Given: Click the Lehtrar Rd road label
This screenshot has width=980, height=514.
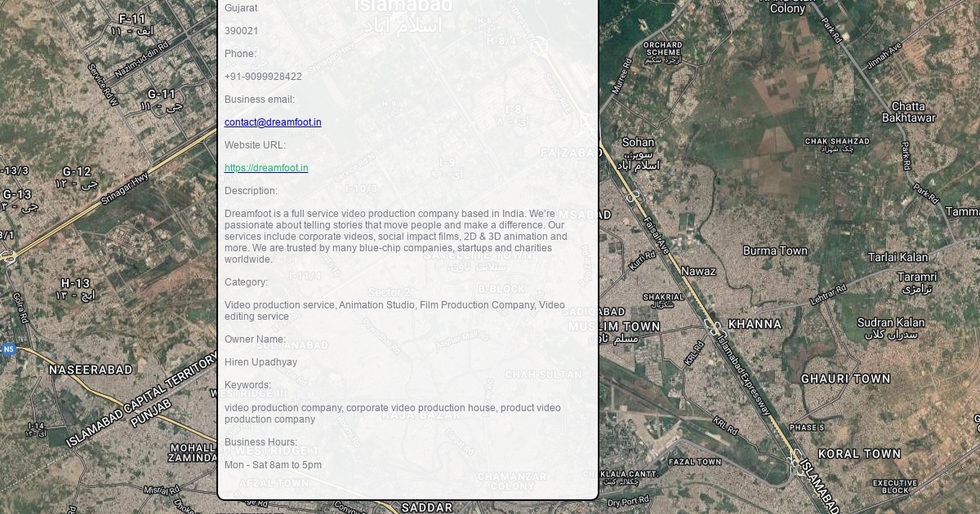Looking at the screenshot, I should tap(828, 295).
